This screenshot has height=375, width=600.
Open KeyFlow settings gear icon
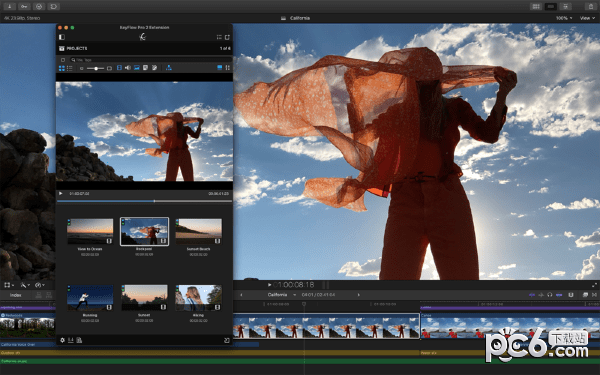62,340
